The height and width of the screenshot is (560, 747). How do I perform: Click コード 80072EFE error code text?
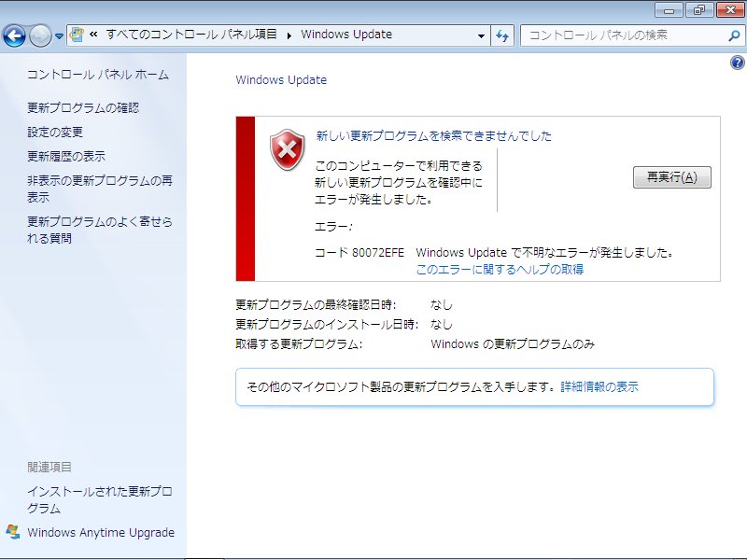(359, 252)
